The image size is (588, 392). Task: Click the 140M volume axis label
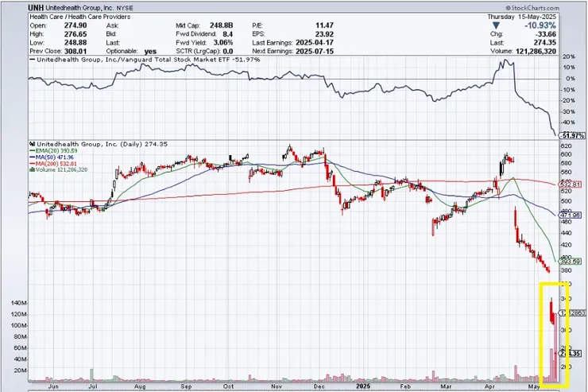pos(19,303)
